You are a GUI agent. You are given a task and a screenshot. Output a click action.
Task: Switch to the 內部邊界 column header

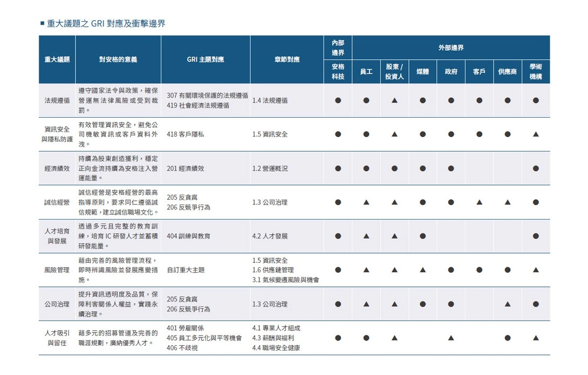[x=339, y=46]
